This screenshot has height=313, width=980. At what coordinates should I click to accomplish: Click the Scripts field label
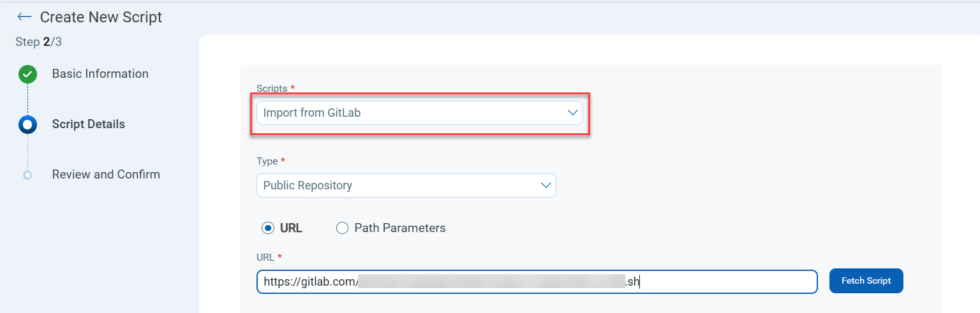272,88
